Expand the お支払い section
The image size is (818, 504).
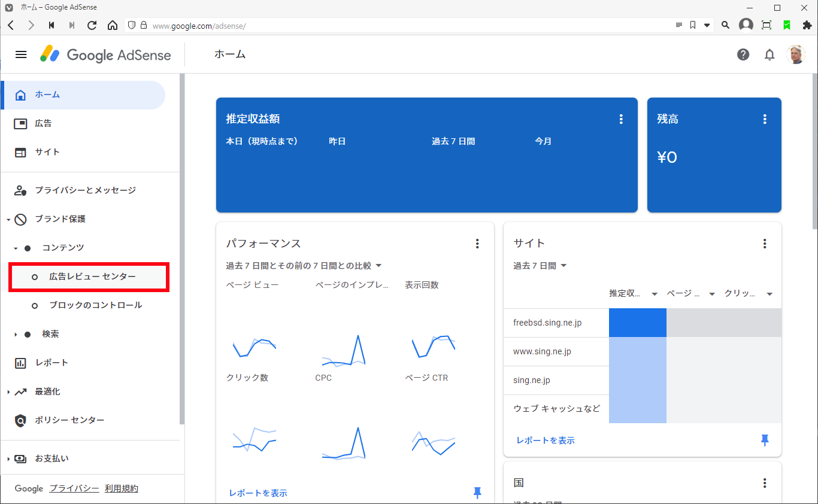click(8, 459)
